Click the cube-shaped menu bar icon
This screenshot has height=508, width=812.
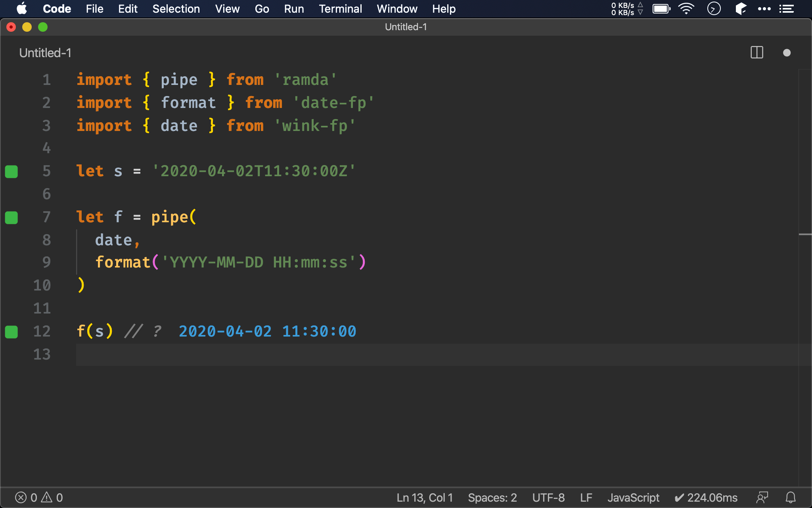(x=741, y=9)
